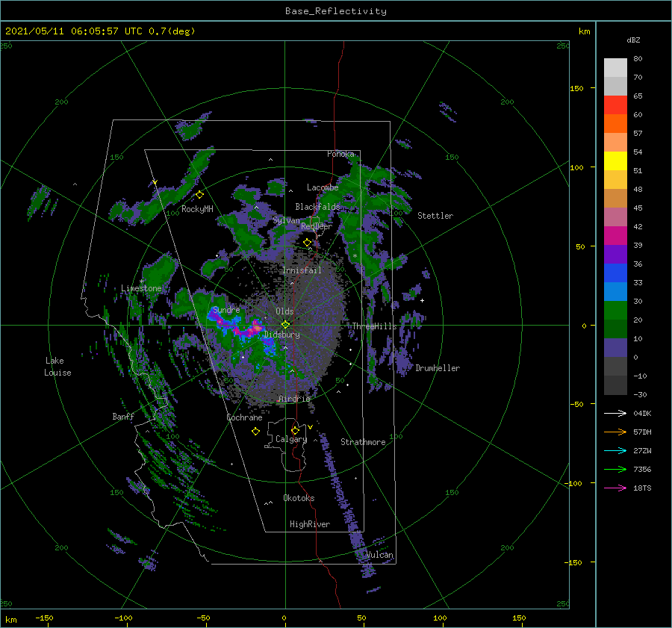Click the 80 value in dBZ legend
672x628 pixels.
[638, 59]
